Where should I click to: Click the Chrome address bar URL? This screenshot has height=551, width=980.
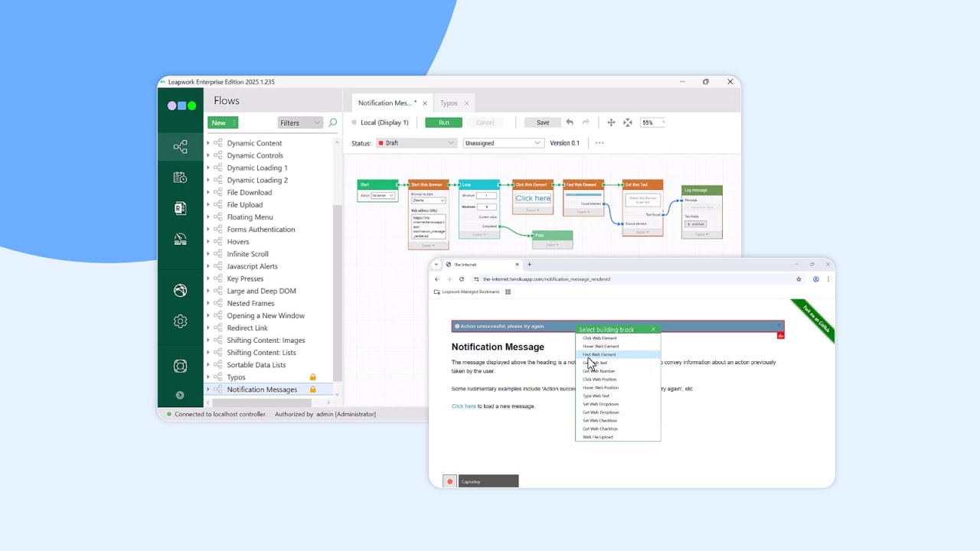point(547,279)
